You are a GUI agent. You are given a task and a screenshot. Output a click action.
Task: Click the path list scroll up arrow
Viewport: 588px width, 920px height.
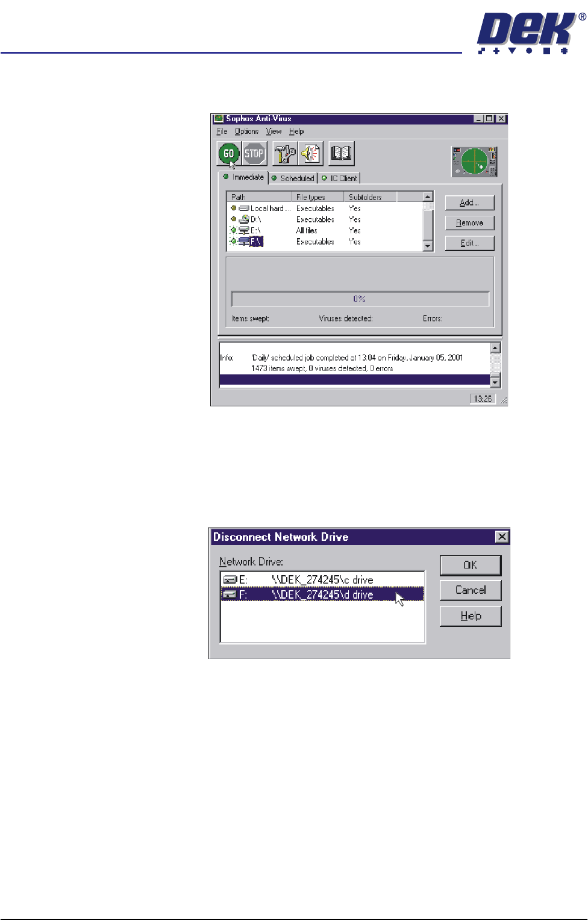pyautogui.click(x=428, y=197)
